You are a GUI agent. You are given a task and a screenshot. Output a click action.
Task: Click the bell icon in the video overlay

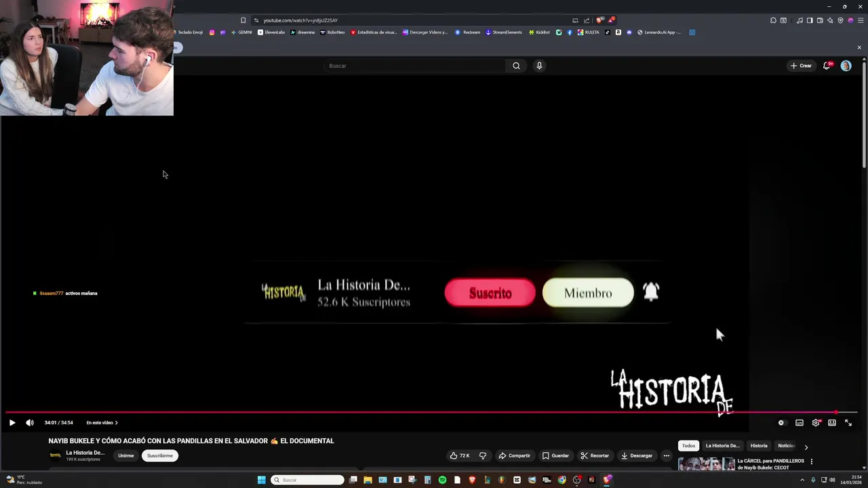pos(651,292)
